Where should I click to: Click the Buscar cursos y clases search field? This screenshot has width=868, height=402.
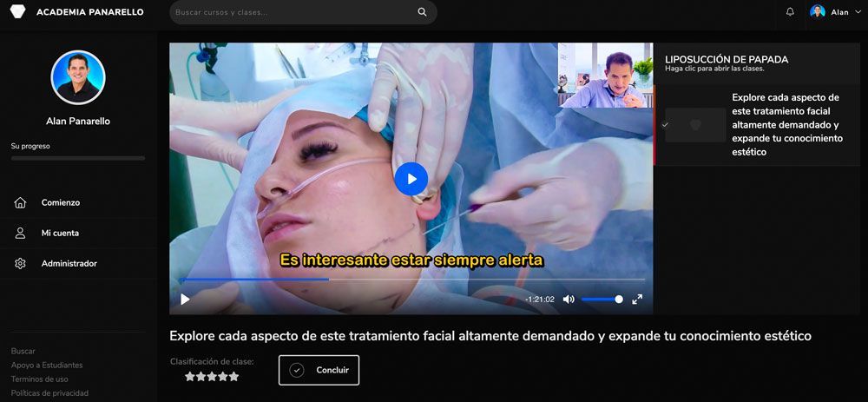point(291,12)
